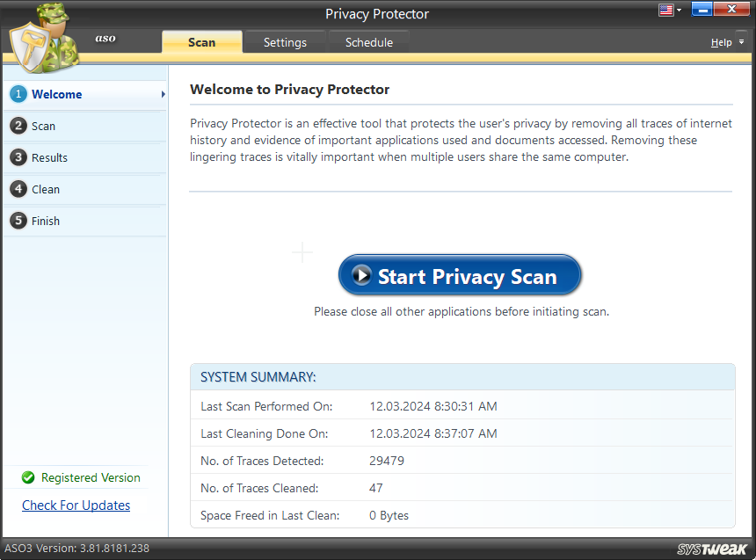Screen dimensions: 756x560
Task: Click the step 4 Clean numbered icon
Action: tap(18, 189)
